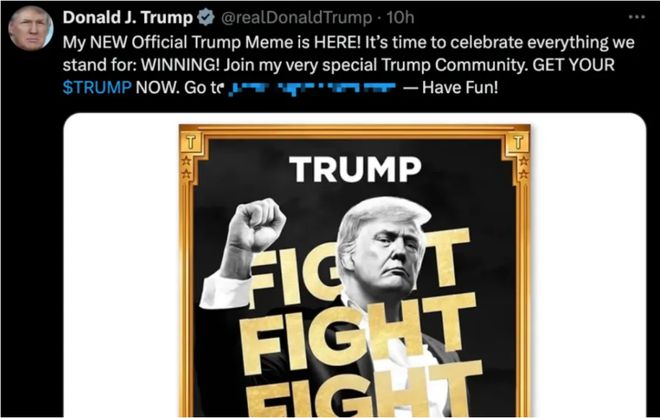Image resolution: width=660 pixels, height=418 pixels.
Task: Open the Donald J. Trump profile avatar
Action: 31,29
